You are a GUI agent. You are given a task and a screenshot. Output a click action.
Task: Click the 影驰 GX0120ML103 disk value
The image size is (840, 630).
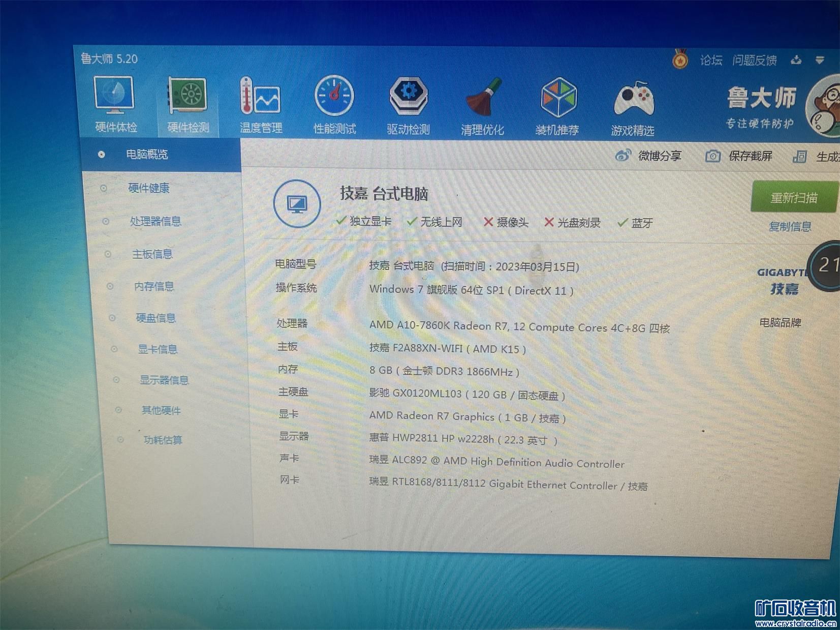467,394
